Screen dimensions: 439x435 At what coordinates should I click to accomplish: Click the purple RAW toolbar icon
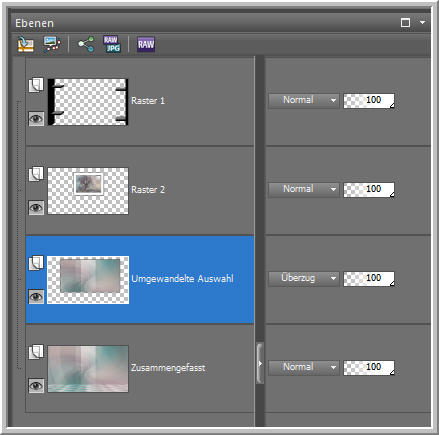146,44
